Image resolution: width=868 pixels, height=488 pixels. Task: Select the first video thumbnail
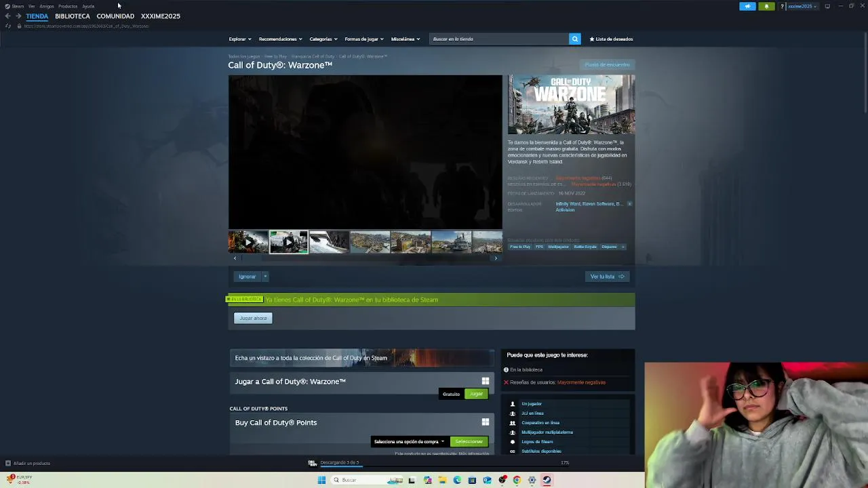tap(248, 242)
